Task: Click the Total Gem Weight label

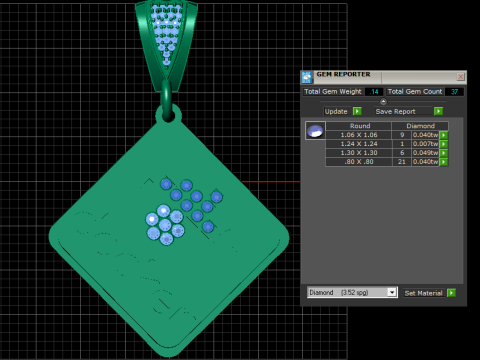Action: tap(333, 92)
